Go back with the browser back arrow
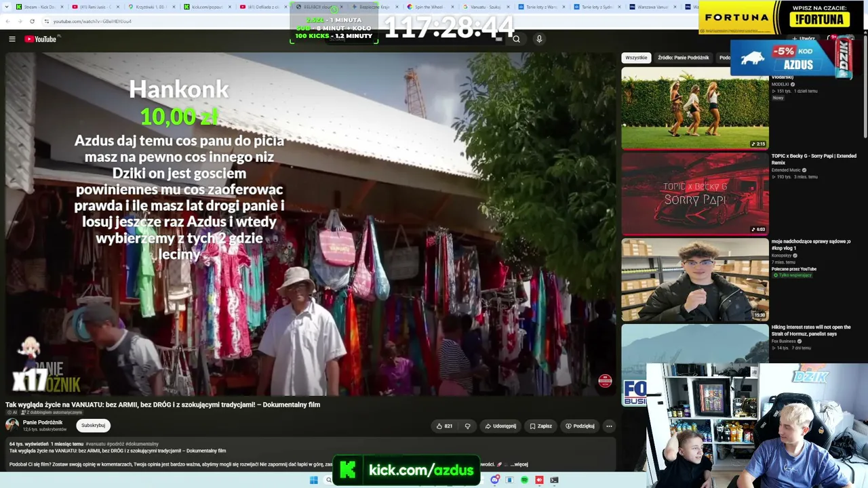This screenshot has height=488, width=868. 7,21
